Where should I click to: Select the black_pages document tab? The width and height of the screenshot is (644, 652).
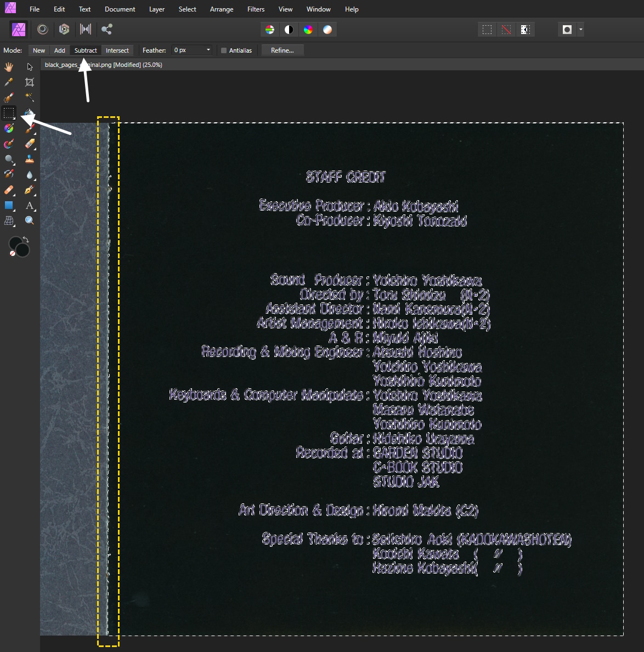pyautogui.click(x=103, y=65)
